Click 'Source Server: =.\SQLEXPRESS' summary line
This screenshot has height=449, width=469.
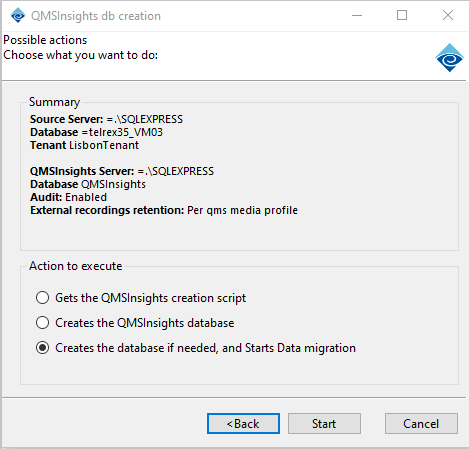point(106,119)
